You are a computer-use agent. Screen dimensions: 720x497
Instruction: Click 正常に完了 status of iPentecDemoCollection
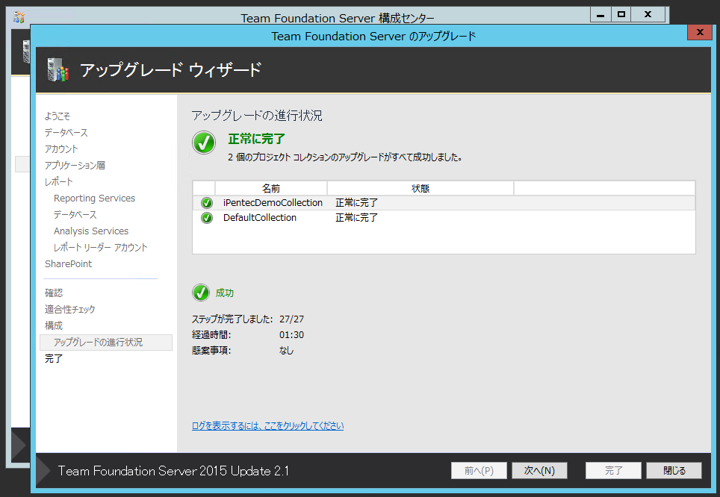[356, 203]
